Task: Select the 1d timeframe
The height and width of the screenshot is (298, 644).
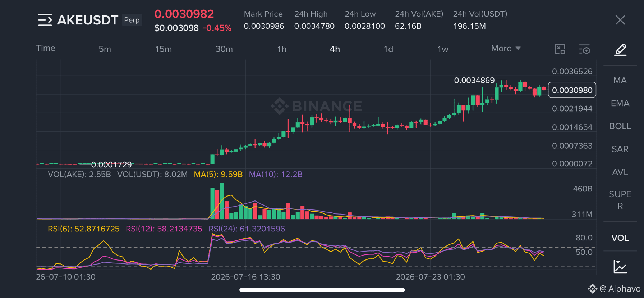Action: click(x=388, y=49)
